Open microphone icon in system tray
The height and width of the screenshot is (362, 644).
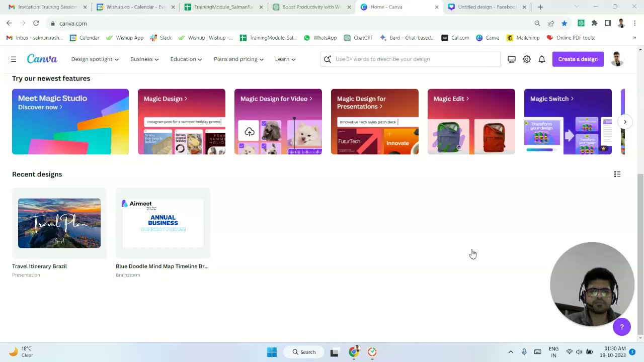524,352
